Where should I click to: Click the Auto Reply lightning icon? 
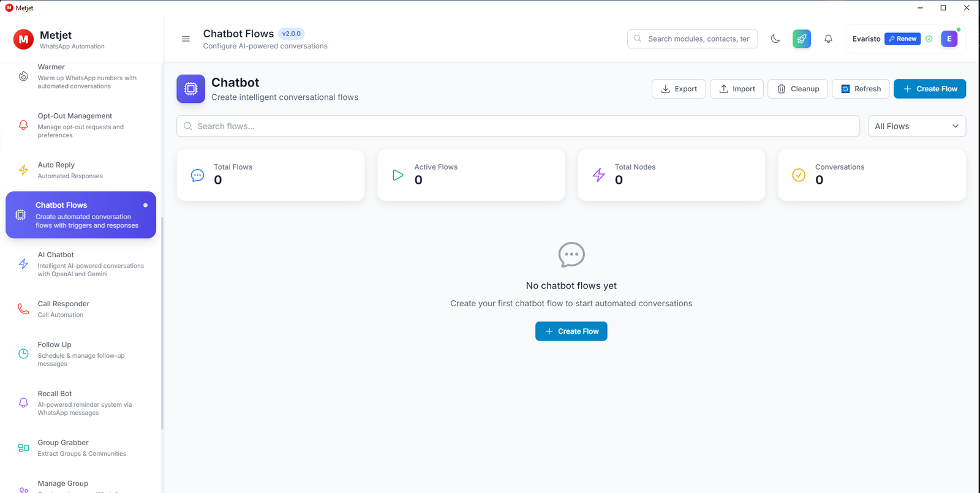coord(23,170)
